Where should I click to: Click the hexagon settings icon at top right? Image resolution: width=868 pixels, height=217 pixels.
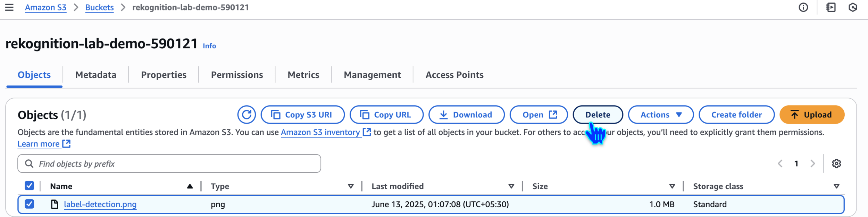853,7
